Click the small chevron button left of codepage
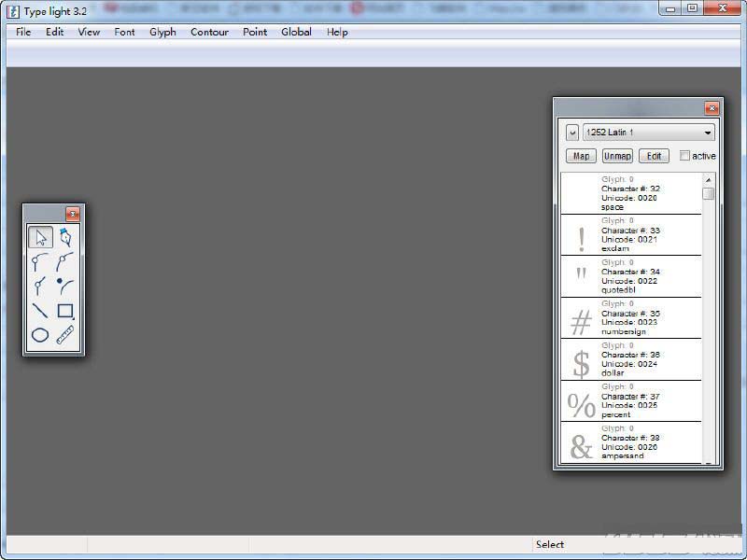 572,133
